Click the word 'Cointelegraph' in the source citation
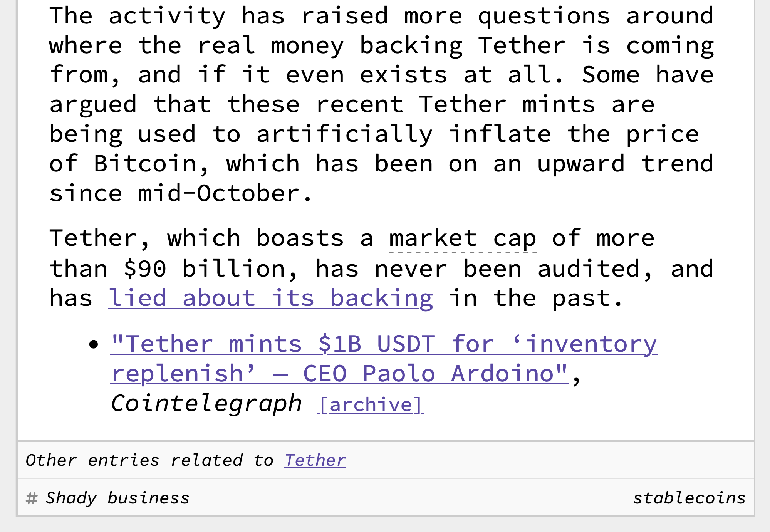 pos(206,404)
